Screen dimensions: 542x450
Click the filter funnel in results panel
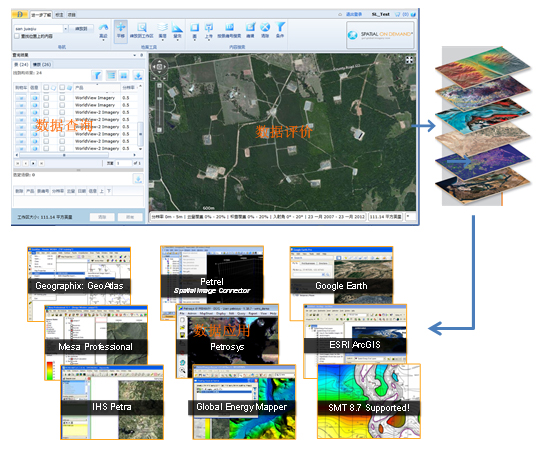coord(97,75)
